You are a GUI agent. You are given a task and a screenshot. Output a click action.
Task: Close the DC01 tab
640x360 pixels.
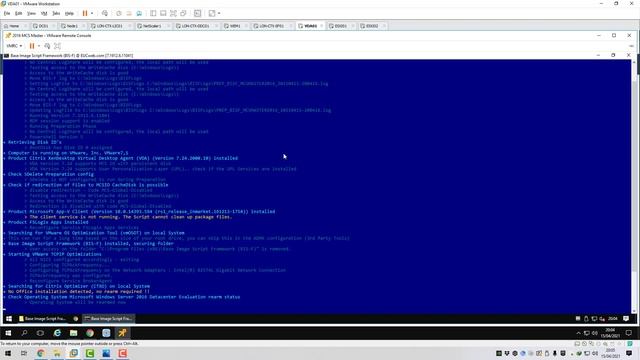click(x=53, y=26)
